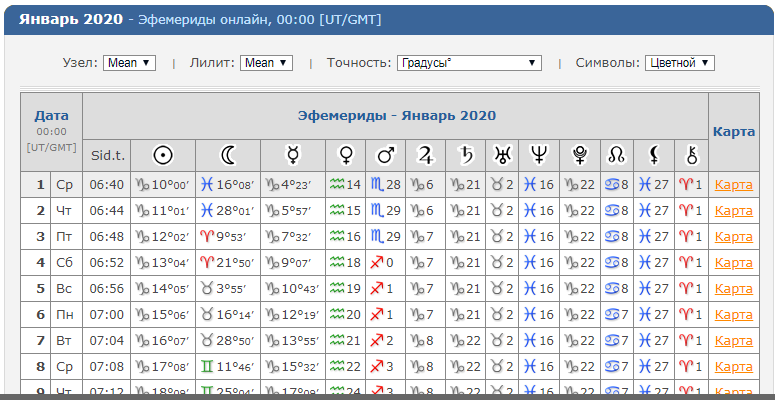Open the Узел Mean dropdown
775x400 pixels.
pyautogui.click(x=129, y=63)
